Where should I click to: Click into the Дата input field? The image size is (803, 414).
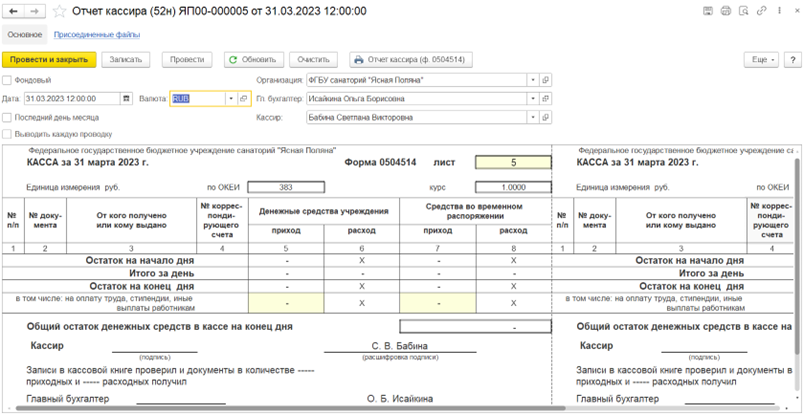pyautogui.click(x=72, y=99)
